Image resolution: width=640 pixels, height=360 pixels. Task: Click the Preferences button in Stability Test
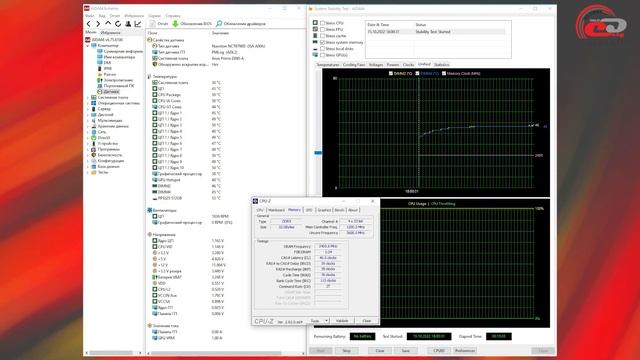(465, 351)
